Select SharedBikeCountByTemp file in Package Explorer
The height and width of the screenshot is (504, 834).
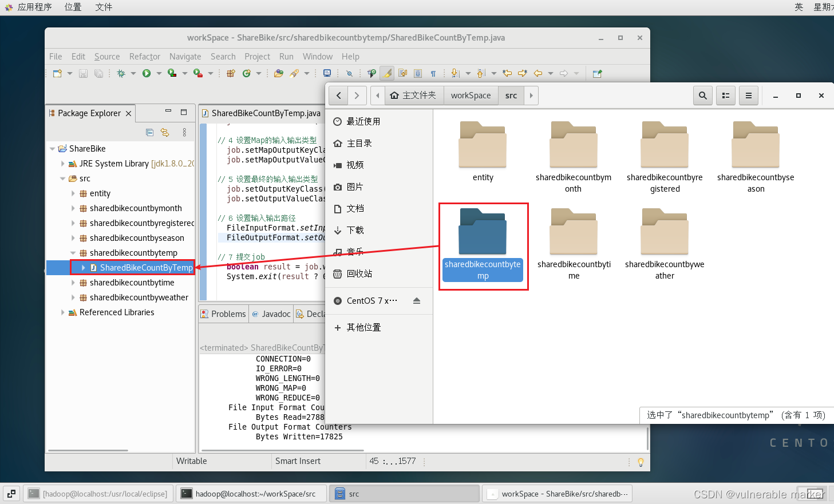[141, 268]
